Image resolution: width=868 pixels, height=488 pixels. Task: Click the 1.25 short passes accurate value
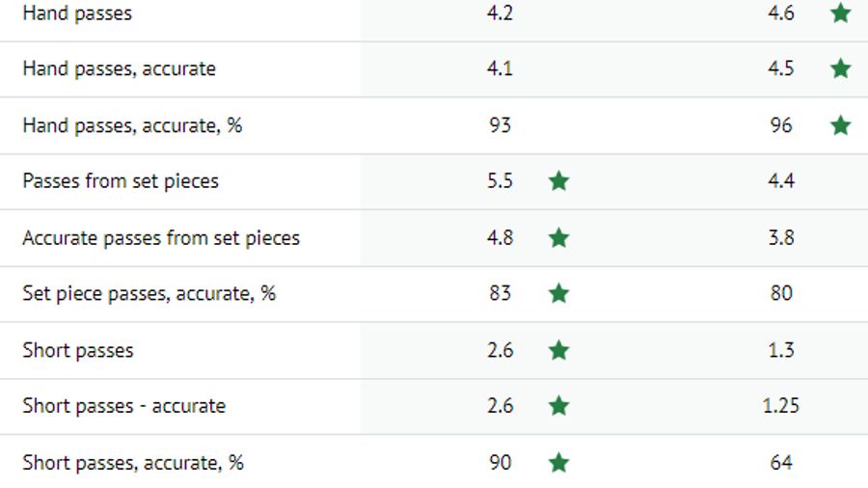pos(780,406)
